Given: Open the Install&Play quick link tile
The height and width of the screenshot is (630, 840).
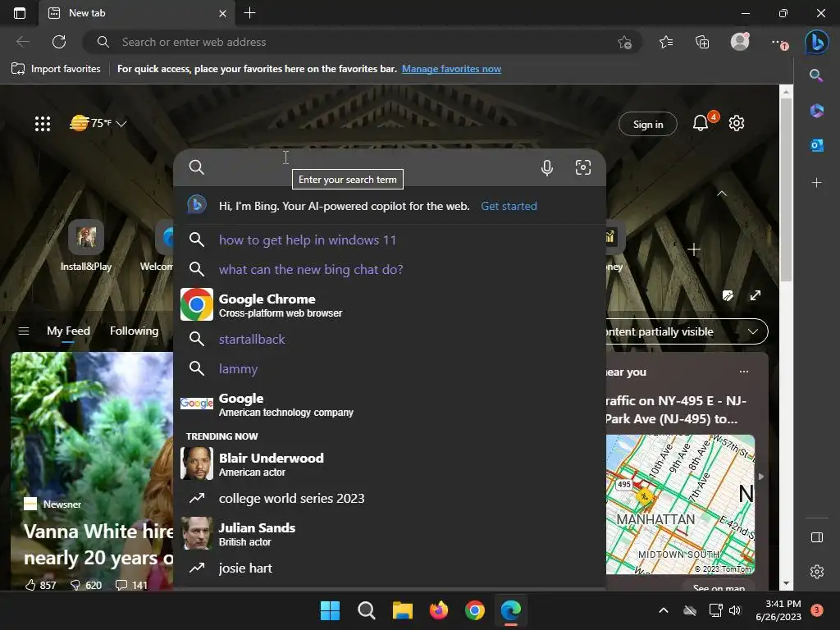Looking at the screenshot, I should coord(85,245).
